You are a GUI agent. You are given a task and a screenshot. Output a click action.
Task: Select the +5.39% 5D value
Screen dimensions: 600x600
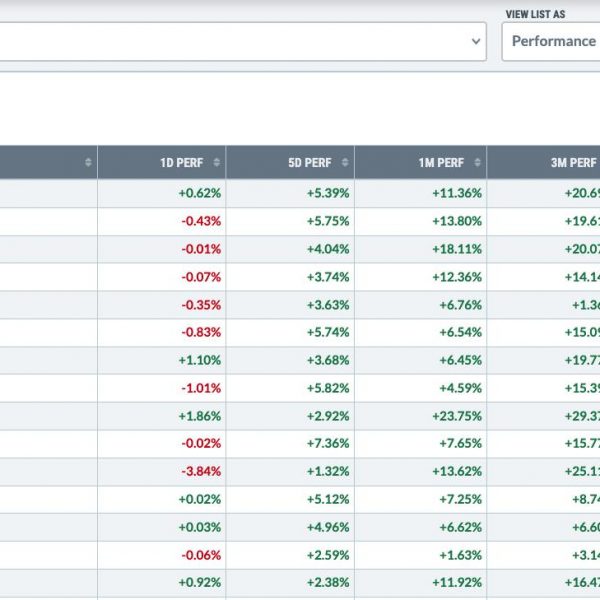click(x=328, y=193)
